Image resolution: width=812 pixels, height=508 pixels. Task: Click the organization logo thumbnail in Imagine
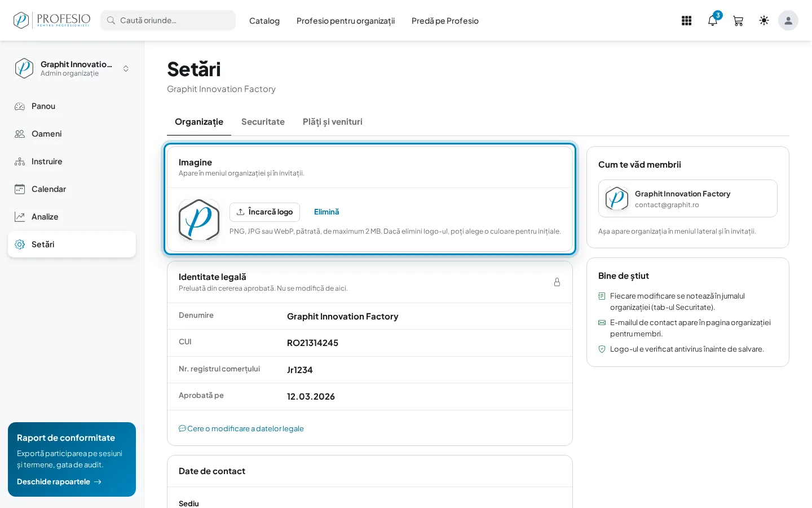(199, 220)
